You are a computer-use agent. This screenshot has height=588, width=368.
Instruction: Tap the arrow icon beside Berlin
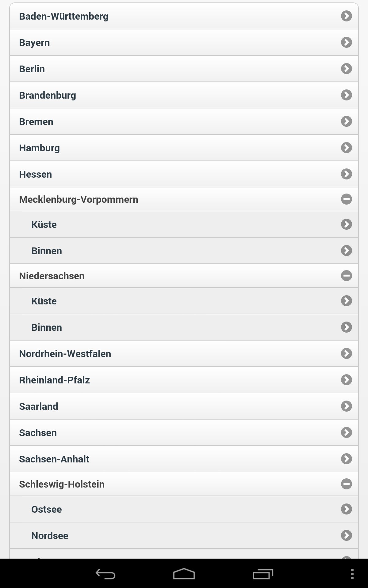pos(346,69)
